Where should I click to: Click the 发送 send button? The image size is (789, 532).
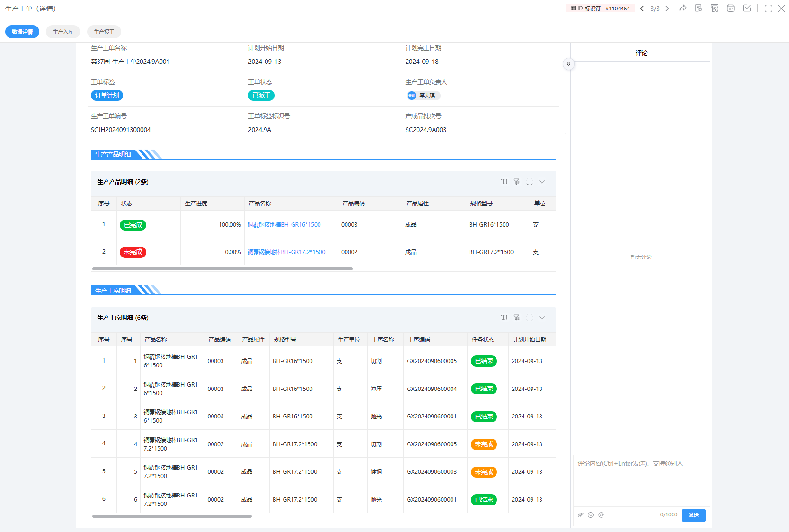click(x=693, y=515)
